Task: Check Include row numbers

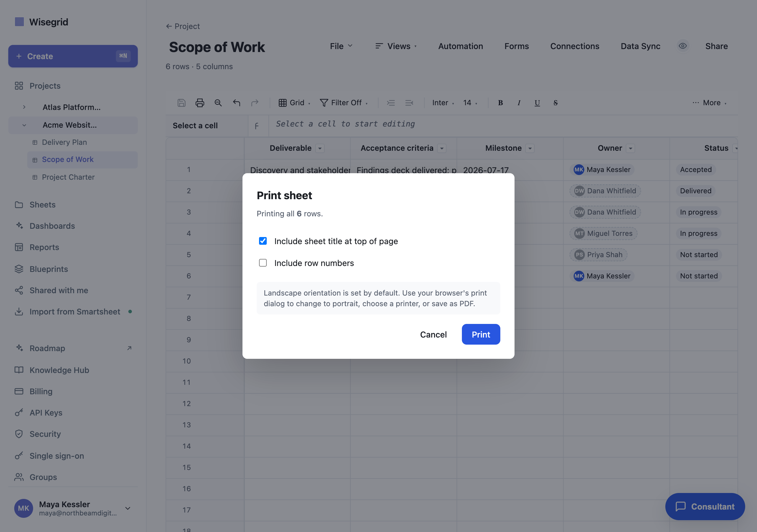Action: pos(263,263)
